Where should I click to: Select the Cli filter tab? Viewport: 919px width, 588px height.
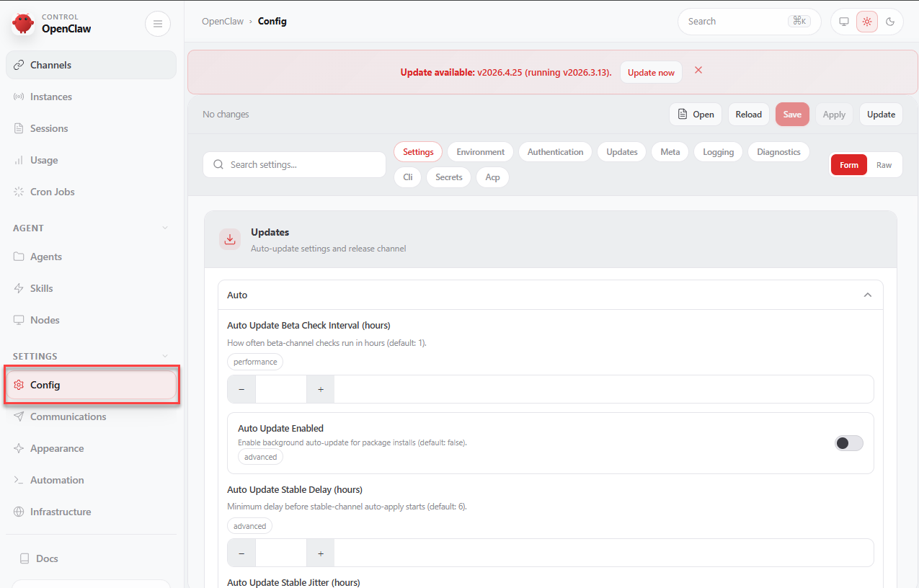tap(408, 177)
